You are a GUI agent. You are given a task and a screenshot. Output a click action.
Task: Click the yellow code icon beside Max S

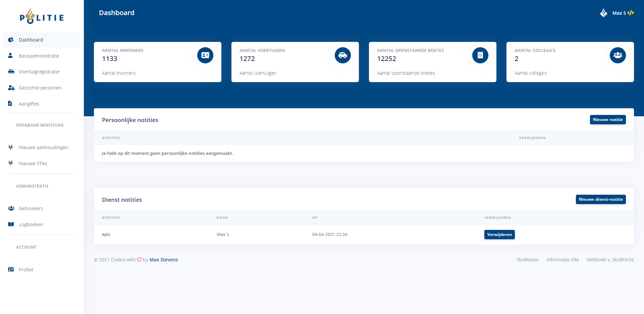point(631,13)
